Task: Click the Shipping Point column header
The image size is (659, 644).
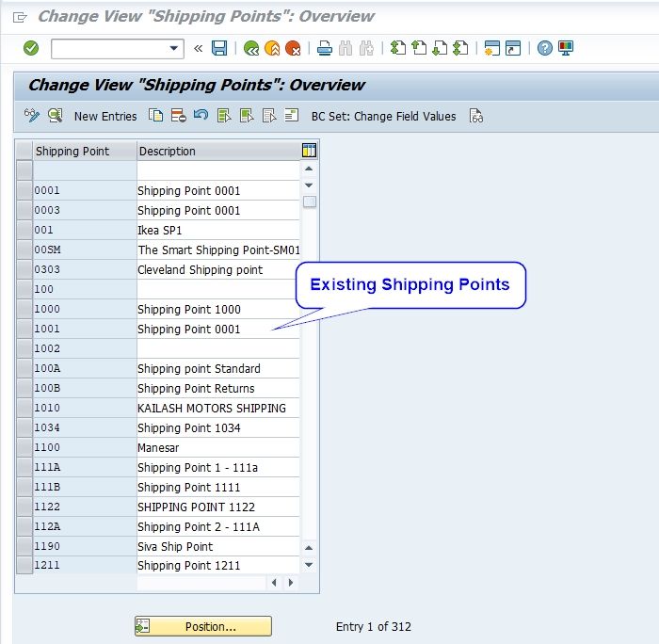Action: coord(85,151)
